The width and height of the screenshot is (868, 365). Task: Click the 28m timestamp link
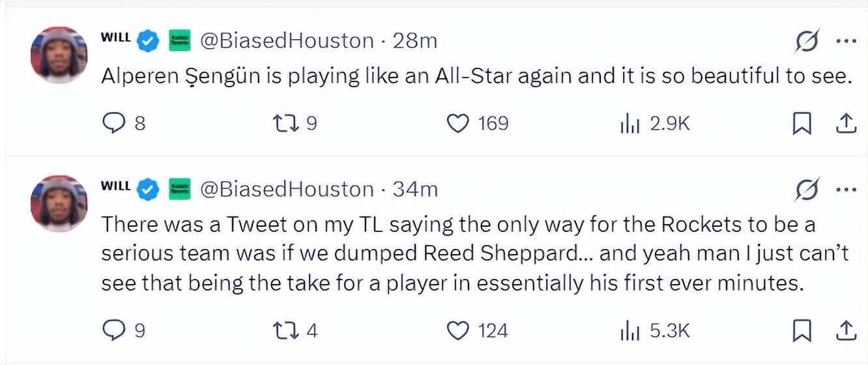click(x=414, y=41)
